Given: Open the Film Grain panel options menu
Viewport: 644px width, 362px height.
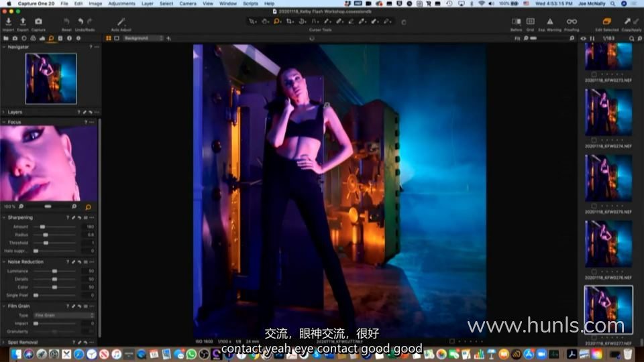Looking at the screenshot, I should (x=92, y=306).
